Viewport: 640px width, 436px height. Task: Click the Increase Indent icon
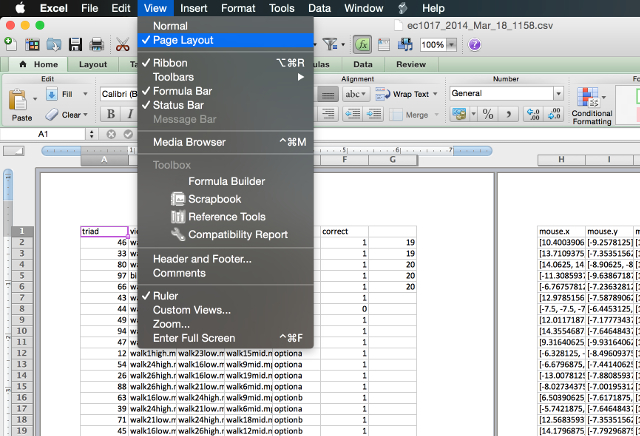[x=373, y=114]
